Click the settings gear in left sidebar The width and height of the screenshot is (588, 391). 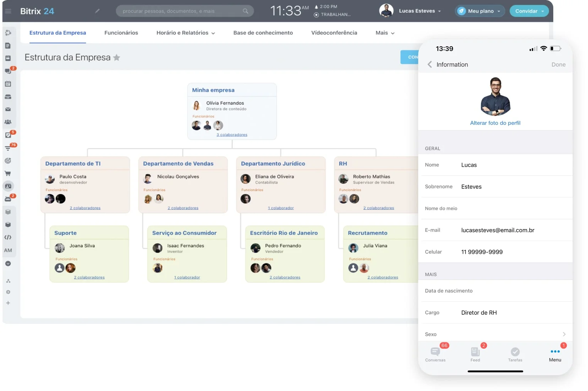pos(8,292)
